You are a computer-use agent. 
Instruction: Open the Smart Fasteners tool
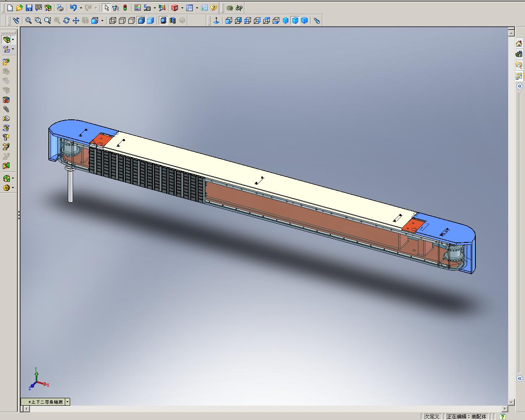point(6,137)
